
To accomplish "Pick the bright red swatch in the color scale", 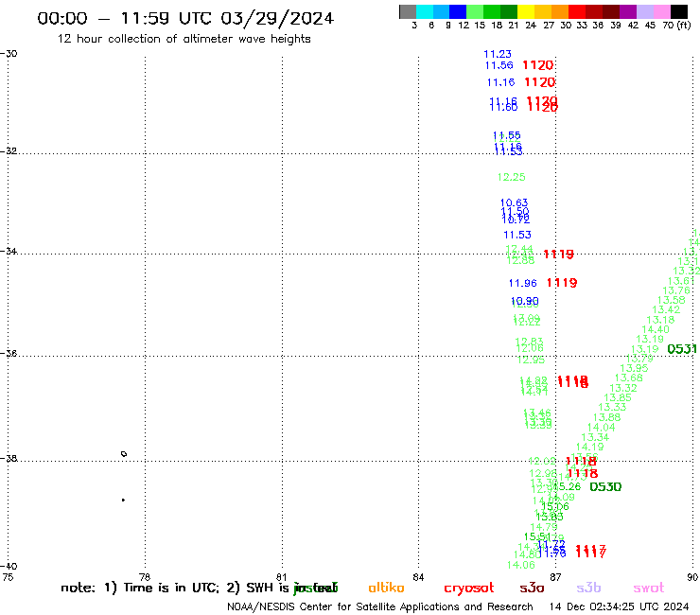I will pyautogui.click(x=577, y=11).
